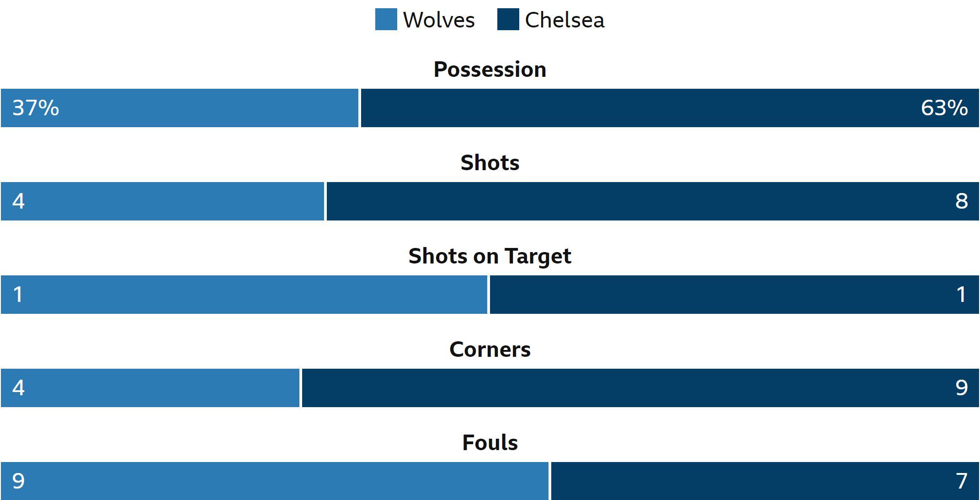
Task: Select Chelsea bar showing 9 corners
Action: pos(640,388)
